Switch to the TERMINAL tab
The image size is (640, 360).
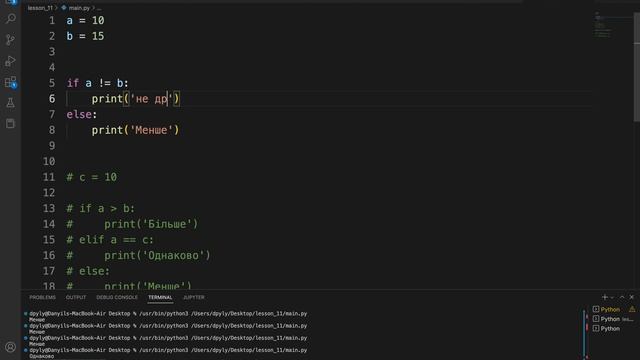[x=160, y=297]
